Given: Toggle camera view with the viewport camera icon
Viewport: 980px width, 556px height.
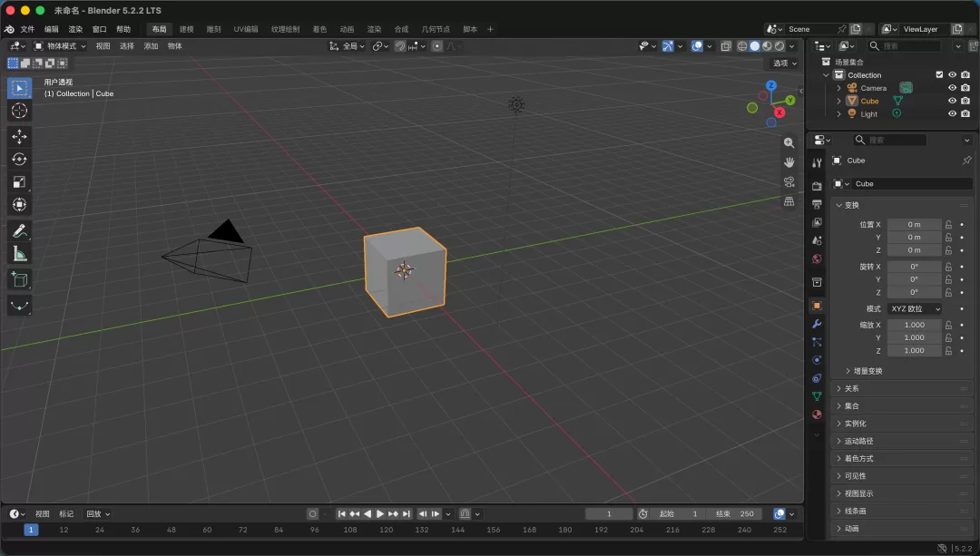Looking at the screenshot, I should pos(789,181).
